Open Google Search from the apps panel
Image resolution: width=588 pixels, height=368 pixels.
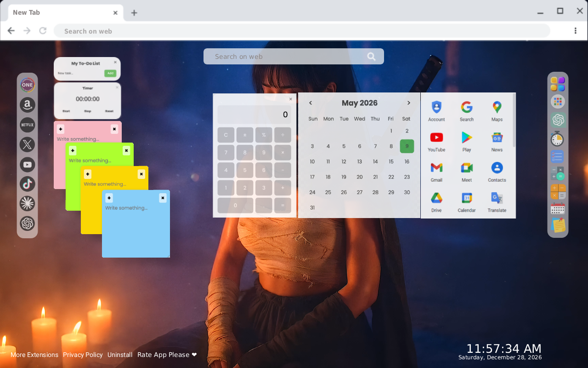coord(467,111)
